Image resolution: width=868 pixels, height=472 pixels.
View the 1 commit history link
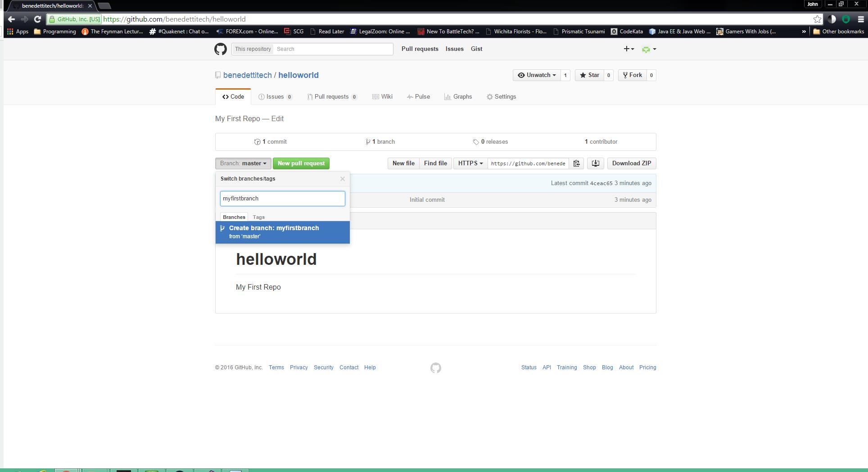pyautogui.click(x=271, y=142)
